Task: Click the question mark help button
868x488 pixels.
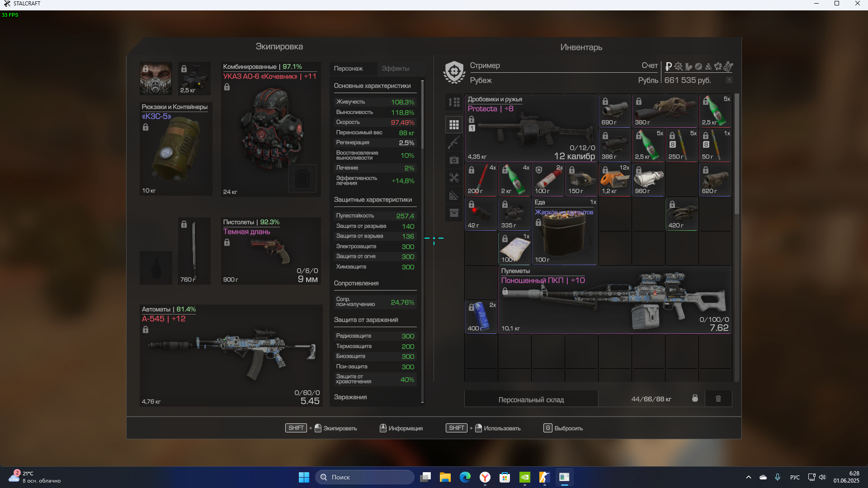Action: pyautogui.click(x=729, y=80)
